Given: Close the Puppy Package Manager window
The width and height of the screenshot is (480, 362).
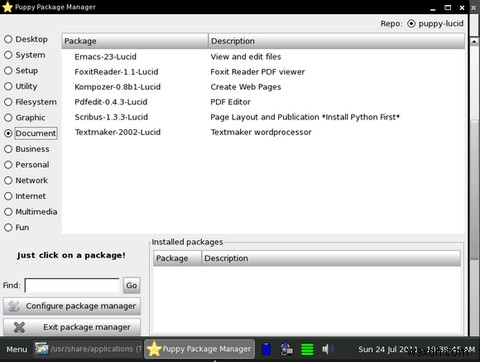Looking at the screenshot, I should tap(462, 8).
